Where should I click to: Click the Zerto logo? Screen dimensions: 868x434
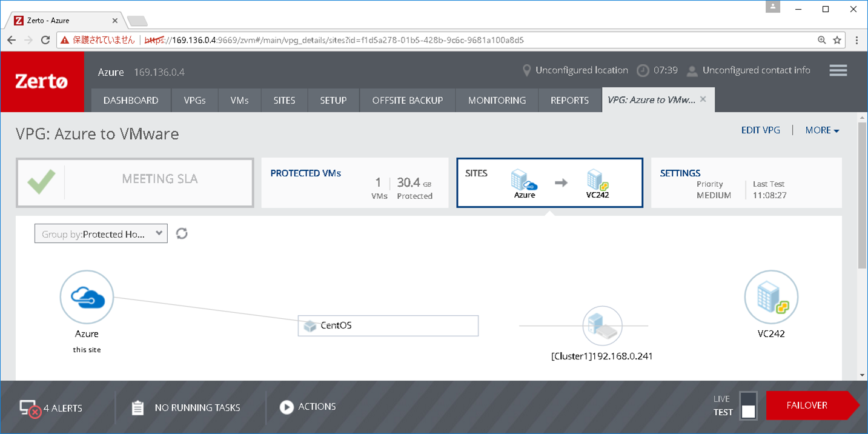click(x=42, y=81)
